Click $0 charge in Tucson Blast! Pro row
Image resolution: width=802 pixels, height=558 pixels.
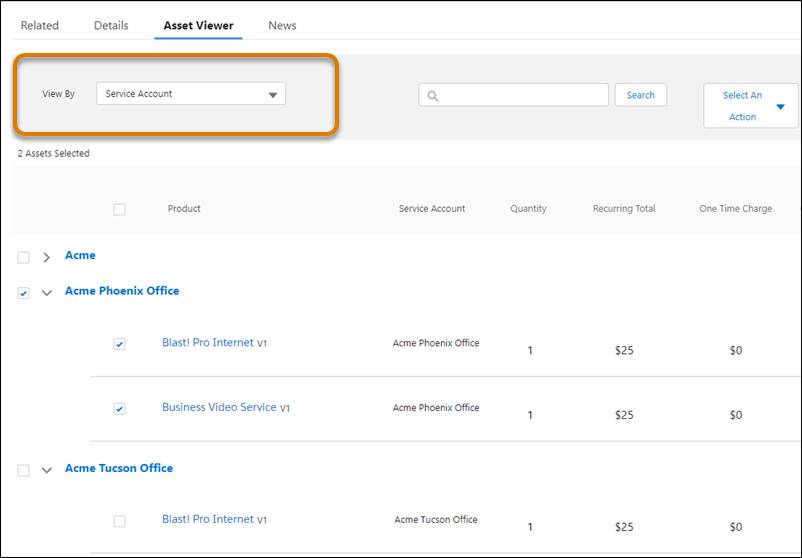[736, 527]
